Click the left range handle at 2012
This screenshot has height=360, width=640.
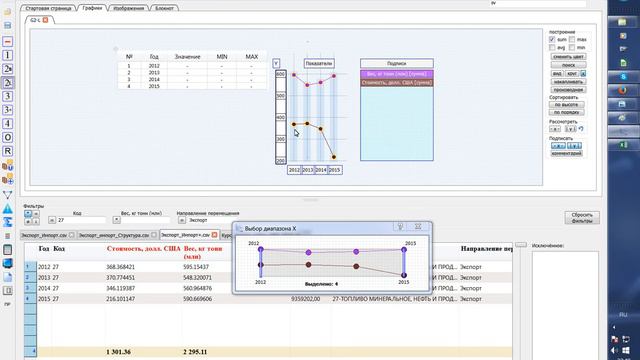[260, 262]
